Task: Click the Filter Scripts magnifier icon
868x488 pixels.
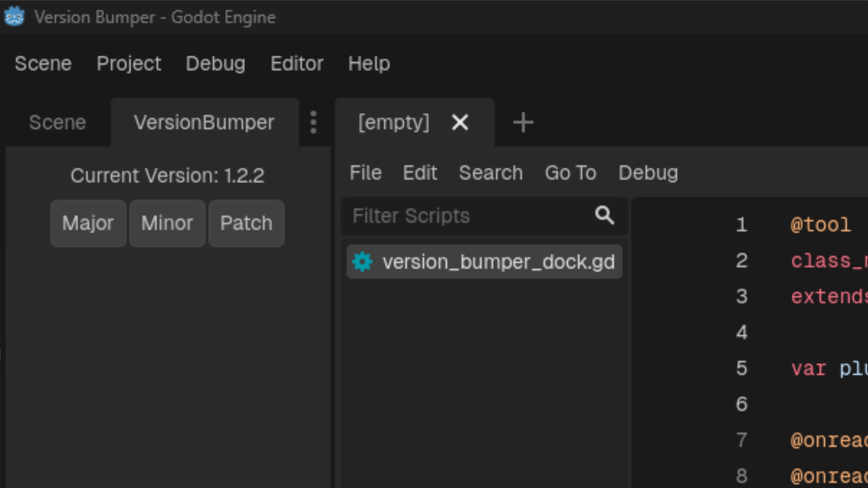Action: pyautogui.click(x=604, y=216)
